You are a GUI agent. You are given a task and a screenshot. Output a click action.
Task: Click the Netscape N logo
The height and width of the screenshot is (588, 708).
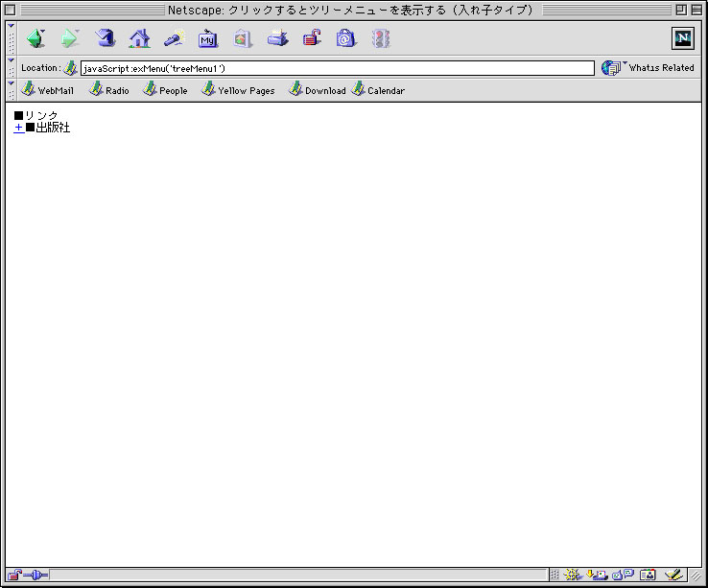682,38
